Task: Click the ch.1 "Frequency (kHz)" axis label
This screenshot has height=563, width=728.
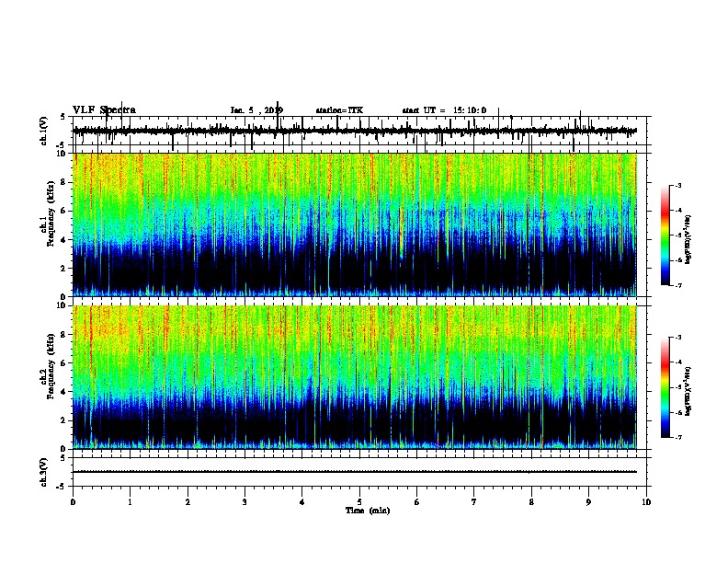Action: (x=49, y=214)
